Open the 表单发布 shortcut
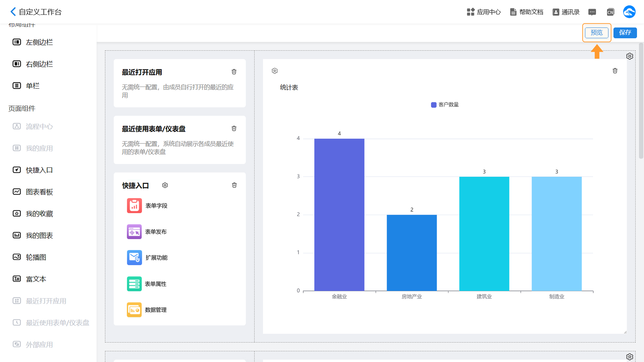644x362 pixels. point(147,232)
